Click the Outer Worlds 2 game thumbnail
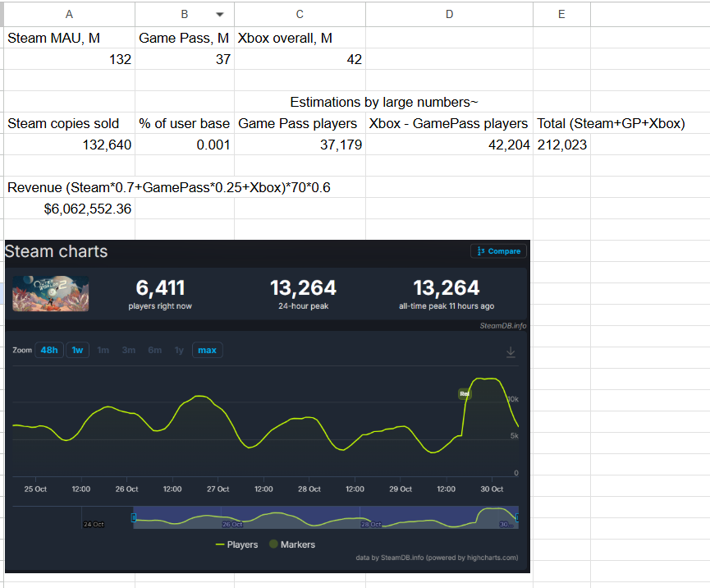 (50, 293)
